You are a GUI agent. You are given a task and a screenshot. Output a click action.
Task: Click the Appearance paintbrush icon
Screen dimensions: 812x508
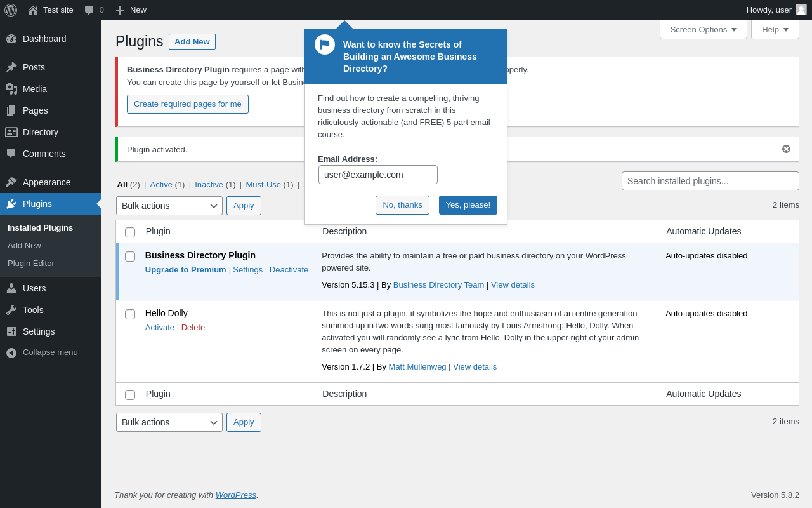tap(11, 182)
